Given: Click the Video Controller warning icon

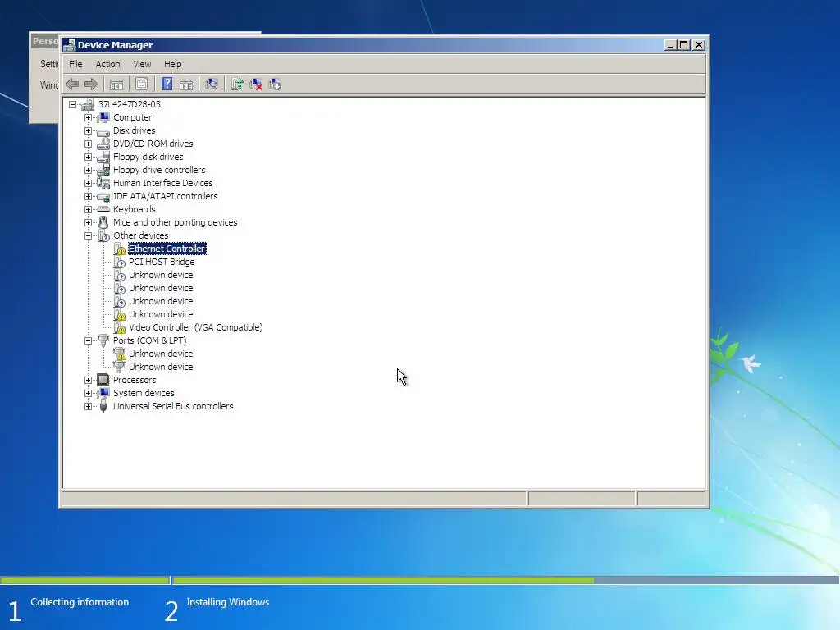Looking at the screenshot, I should point(120,327).
